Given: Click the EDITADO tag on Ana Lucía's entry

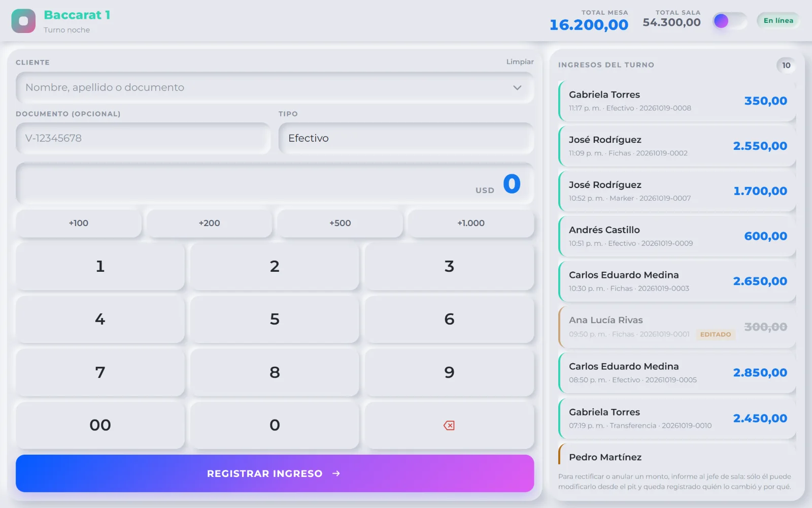Looking at the screenshot, I should [x=716, y=334].
